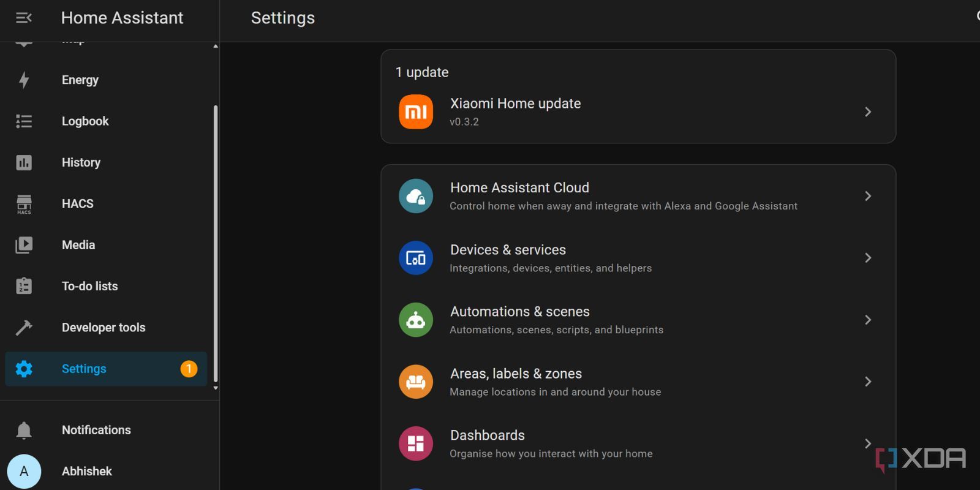Click the Logbook list icon
Image resolution: width=980 pixels, height=490 pixels.
pyautogui.click(x=24, y=121)
